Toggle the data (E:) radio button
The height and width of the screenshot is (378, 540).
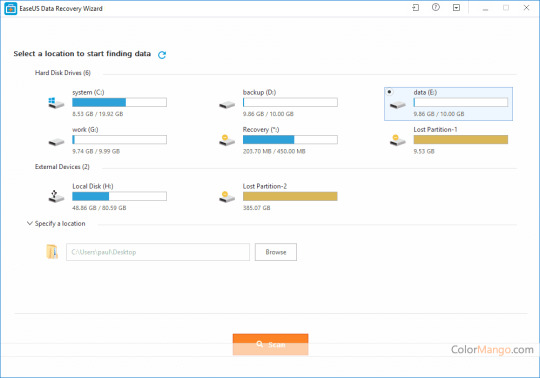click(x=389, y=92)
